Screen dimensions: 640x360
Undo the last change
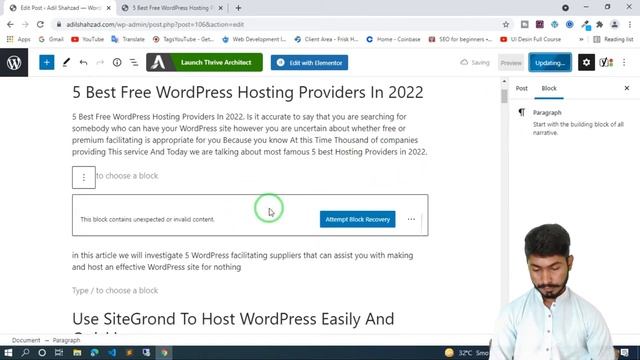83,62
